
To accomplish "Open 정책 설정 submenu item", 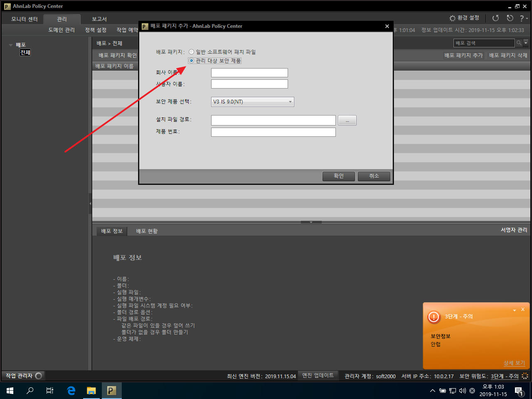I will [96, 30].
